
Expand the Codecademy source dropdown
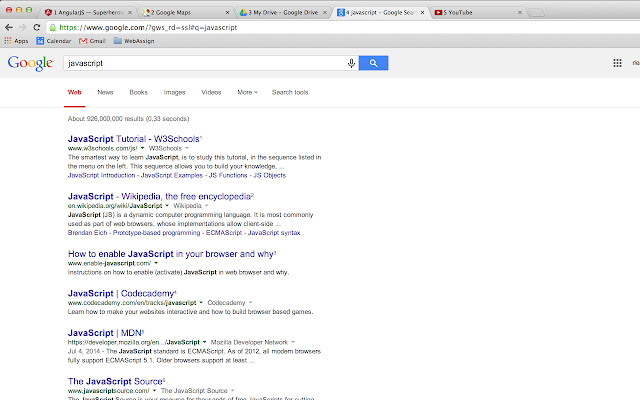click(250, 303)
